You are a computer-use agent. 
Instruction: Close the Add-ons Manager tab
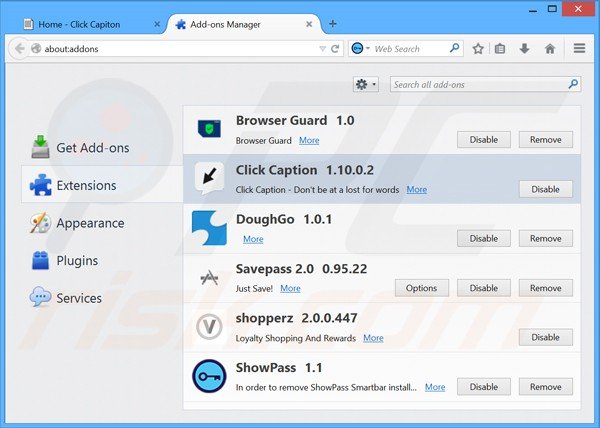tap(309, 24)
